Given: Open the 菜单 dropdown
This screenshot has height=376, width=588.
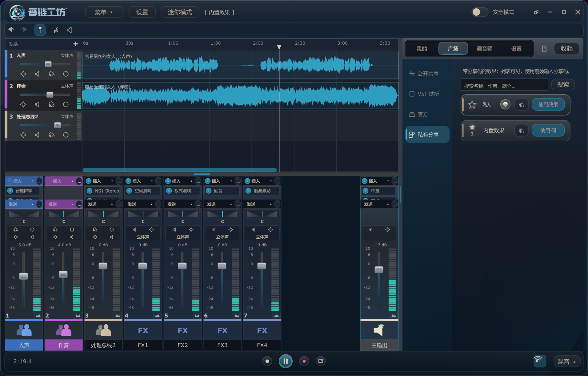Looking at the screenshot, I should point(104,12).
